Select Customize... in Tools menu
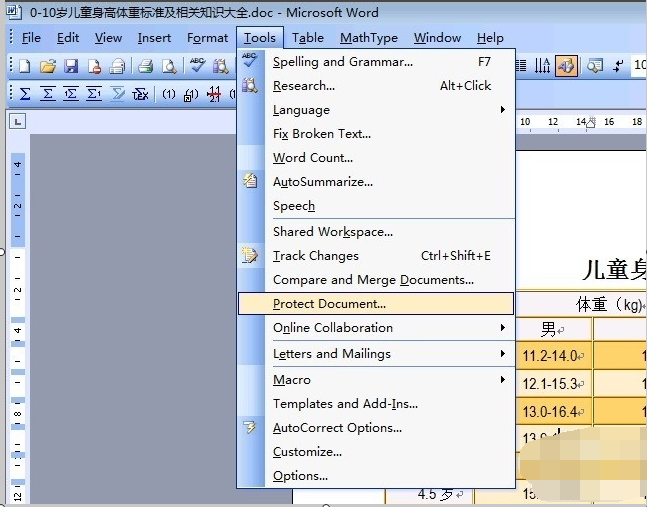 pos(377,451)
